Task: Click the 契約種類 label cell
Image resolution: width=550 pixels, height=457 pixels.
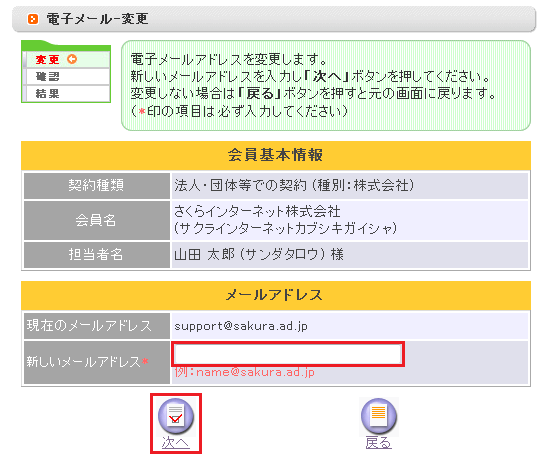Action: pos(97,186)
